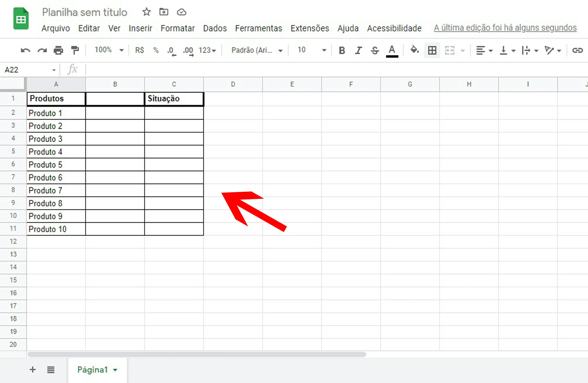Click the cell 'Produto 5'
This screenshot has width=588, height=383.
click(x=56, y=165)
